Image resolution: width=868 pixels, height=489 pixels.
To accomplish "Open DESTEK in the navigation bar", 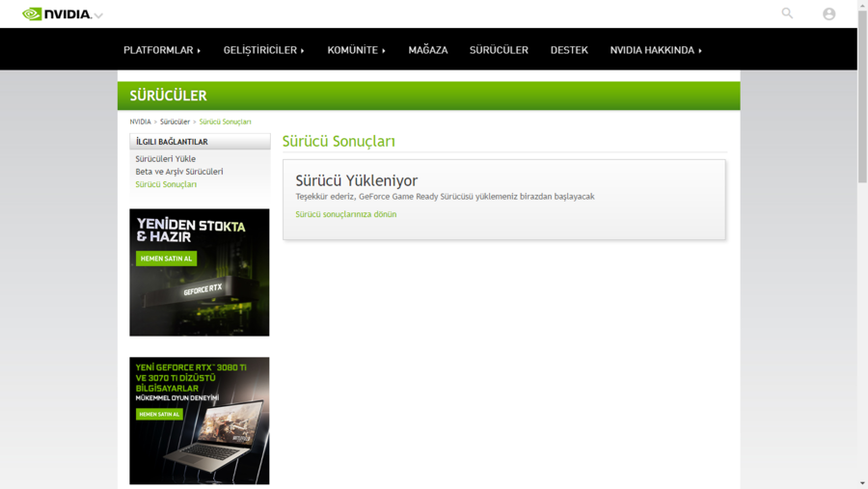I will [x=569, y=50].
